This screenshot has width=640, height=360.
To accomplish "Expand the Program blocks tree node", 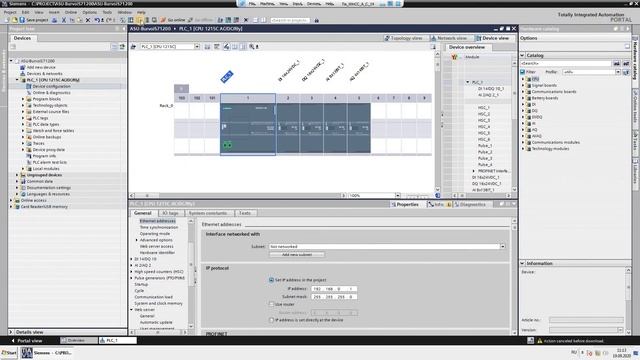I will click(23, 99).
